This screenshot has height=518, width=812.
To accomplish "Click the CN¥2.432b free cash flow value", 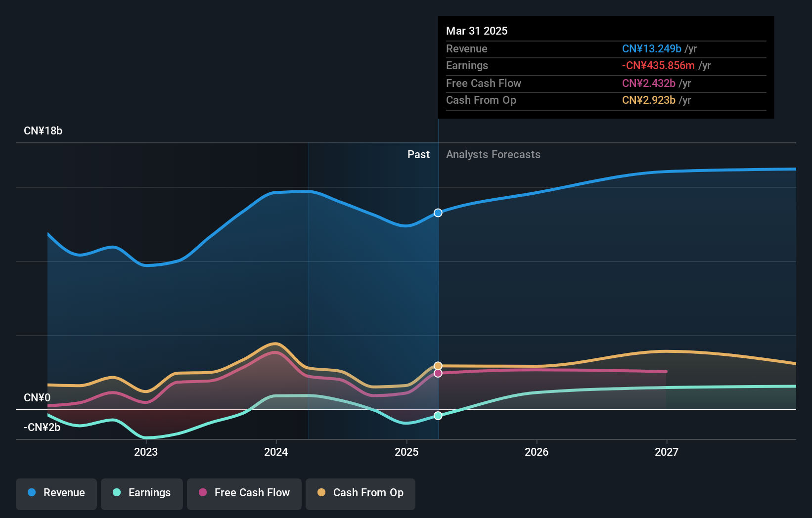I will (x=649, y=84).
